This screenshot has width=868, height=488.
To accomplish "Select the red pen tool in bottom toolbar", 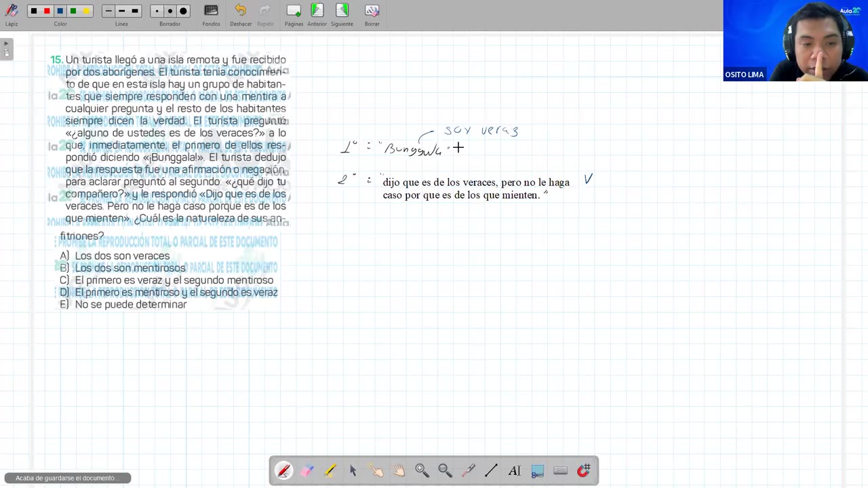I will click(284, 470).
